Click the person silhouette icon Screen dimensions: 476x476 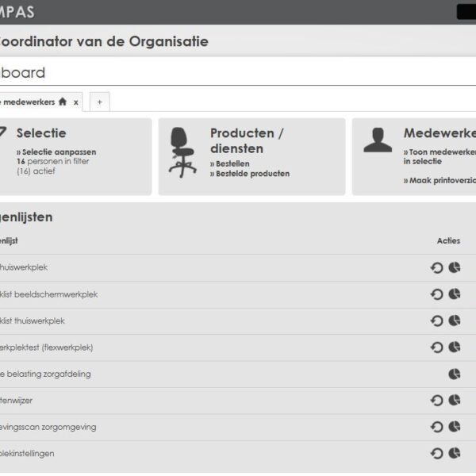point(378,140)
